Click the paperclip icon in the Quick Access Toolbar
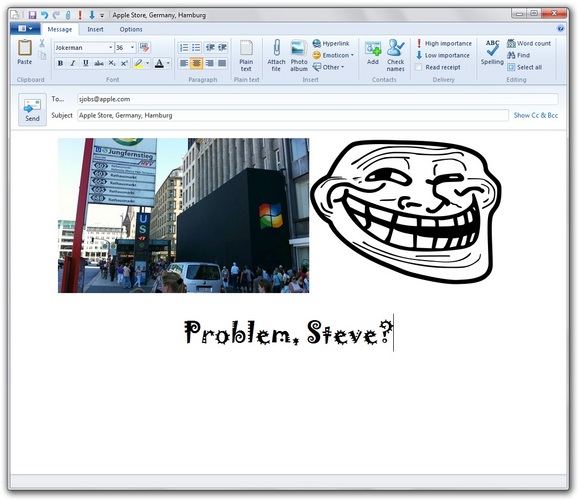Viewport: 579px width, 500px height. 68,15
